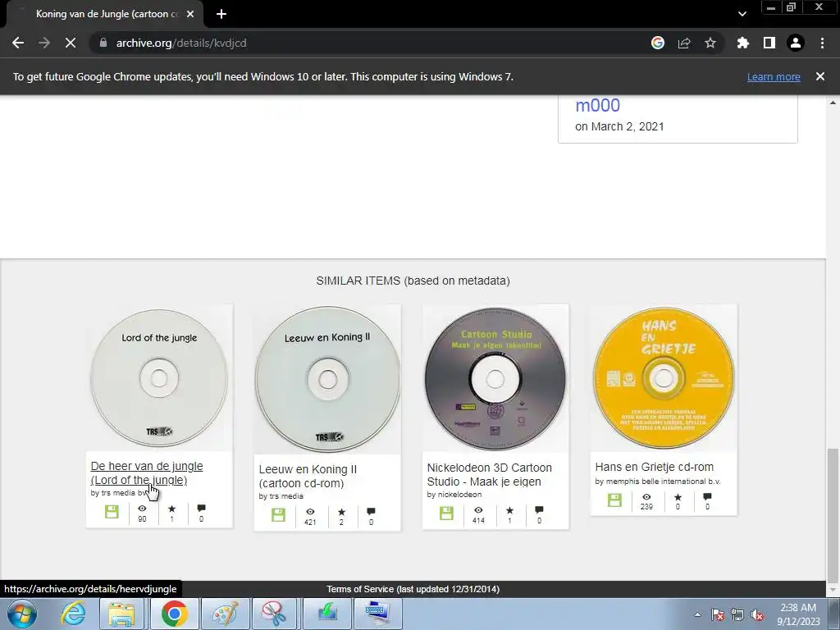Viewport: 840px width, 630px height.
Task: Select the Koning van de Jungle tab
Action: point(104,14)
